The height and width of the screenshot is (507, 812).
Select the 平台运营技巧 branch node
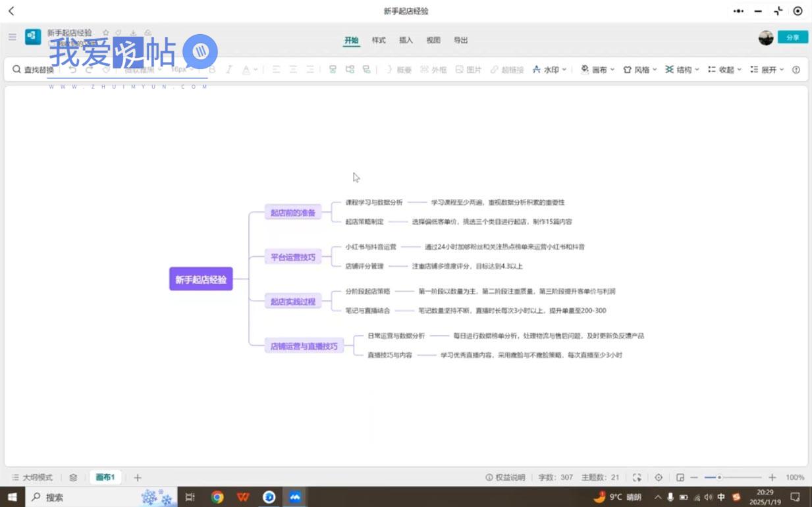click(x=293, y=257)
